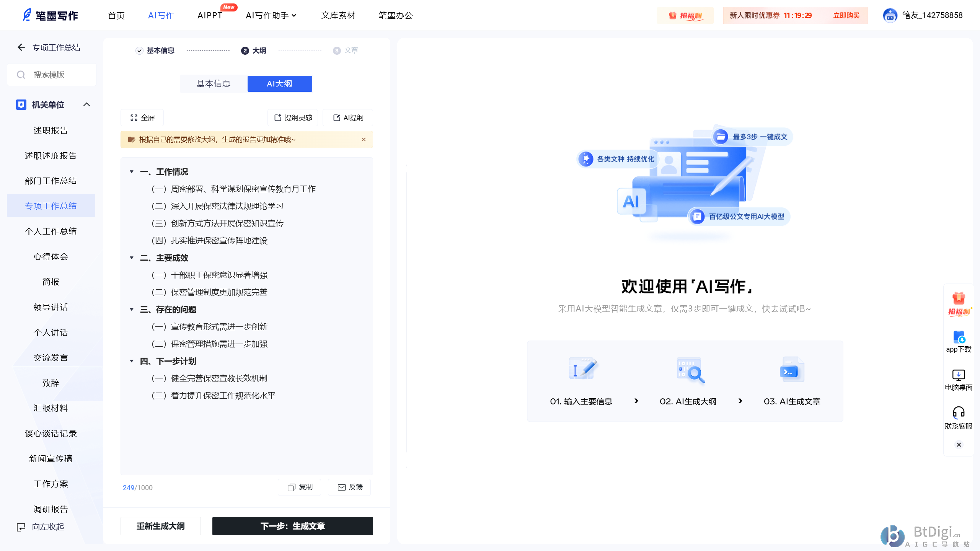Click the user avatar icon

coord(890,15)
